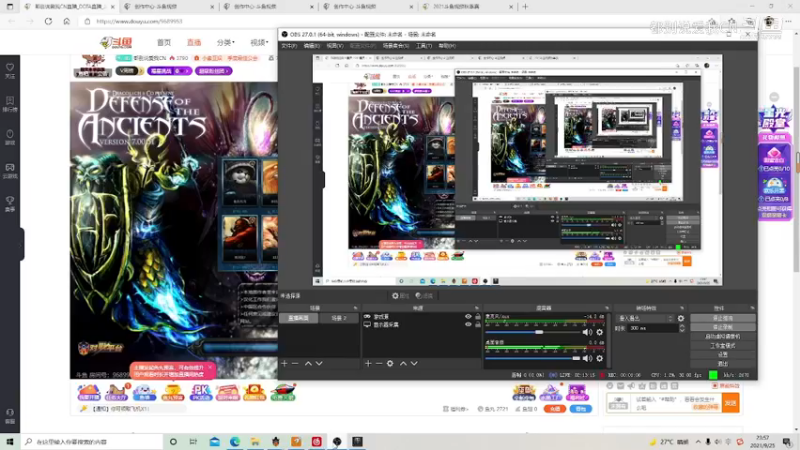Click the Stop Recording button in OBS

pyautogui.click(x=722, y=327)
